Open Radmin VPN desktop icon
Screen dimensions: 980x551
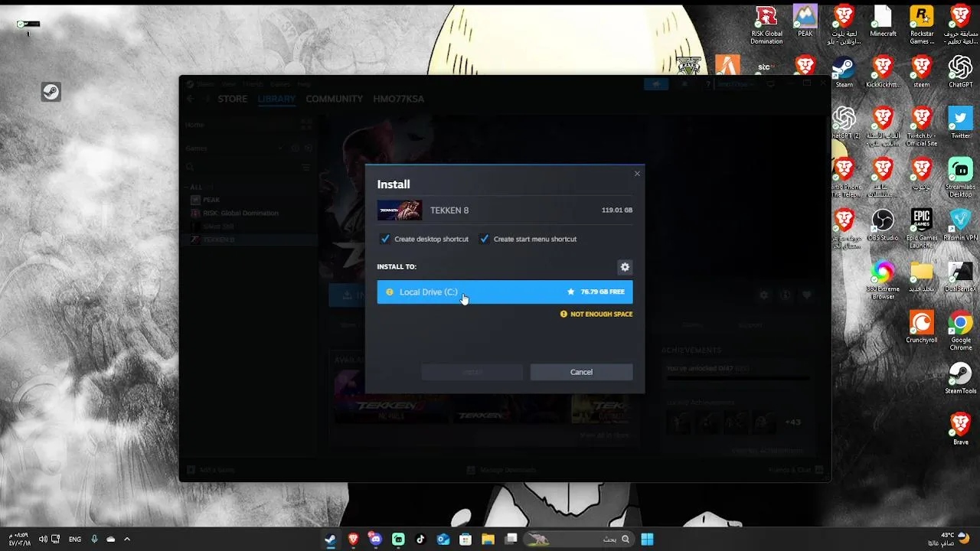tap(961, 225)
